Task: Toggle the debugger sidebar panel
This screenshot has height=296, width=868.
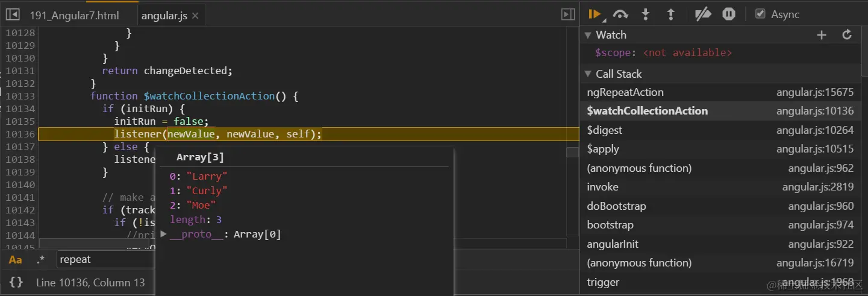Action: 567,14
